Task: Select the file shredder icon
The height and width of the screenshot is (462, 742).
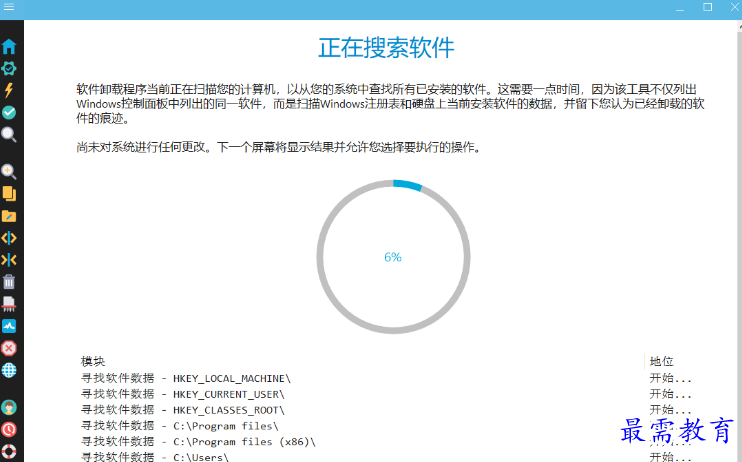Action: tap(9, 304)
